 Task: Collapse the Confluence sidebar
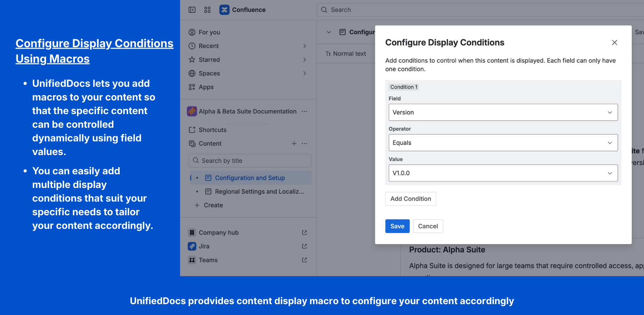192,10
